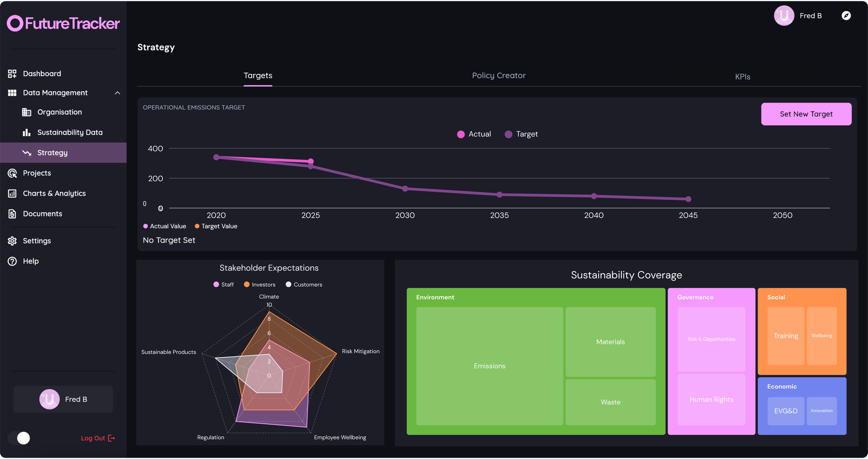868x459 pixels.
Task: Open Projects via its target icon
Action: (x=12, y=173)
